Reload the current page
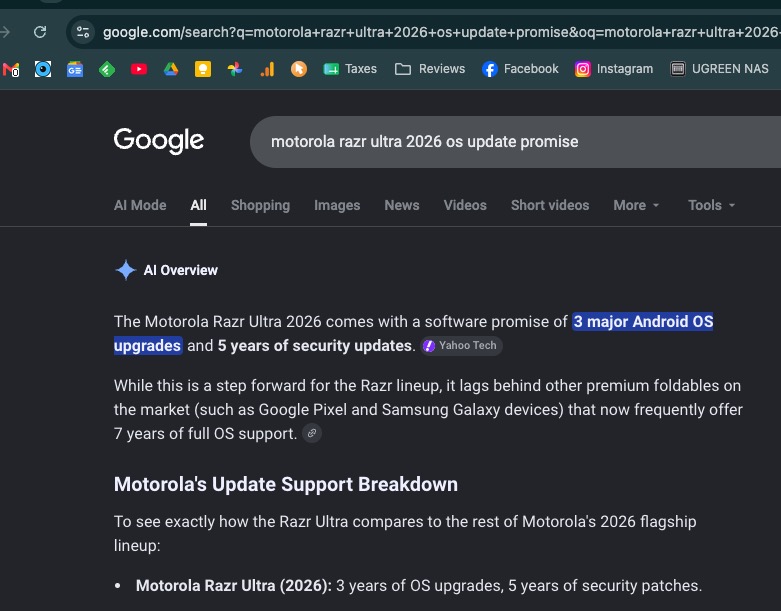Image resolution: width=781 pixels, height=611 pixels. (40, 32)
